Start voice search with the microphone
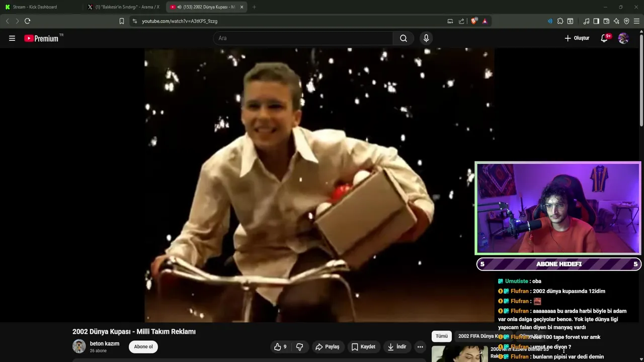Viewport: 644px width, 362px height. pyautogui.click(x=426, y=38)
